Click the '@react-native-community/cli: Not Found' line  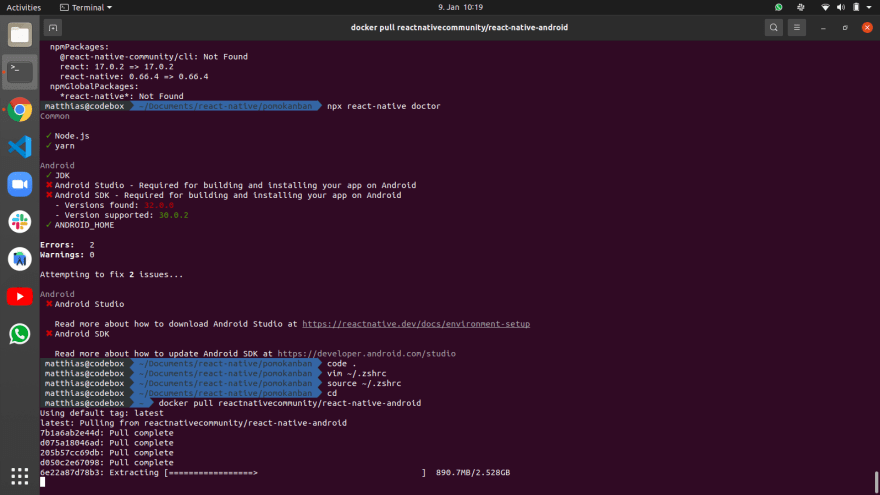point(154,57)
